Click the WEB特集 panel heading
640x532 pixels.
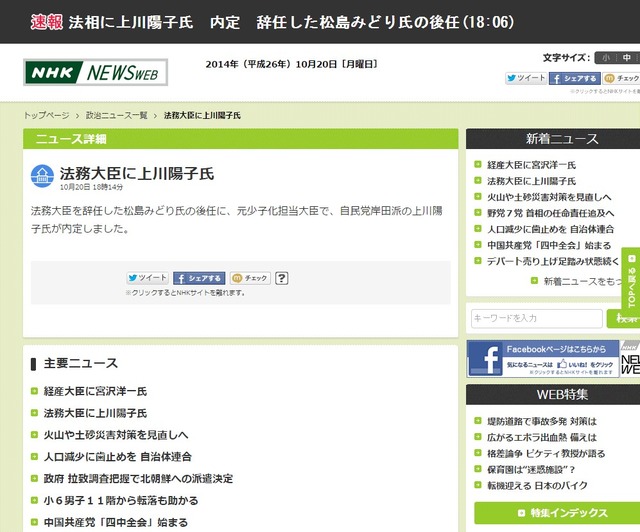562,395
